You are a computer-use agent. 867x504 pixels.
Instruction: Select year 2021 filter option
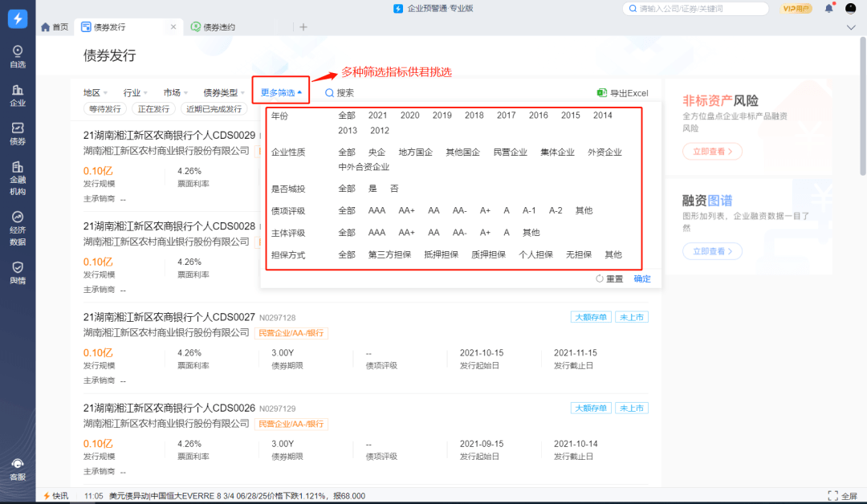pos(377,116)
